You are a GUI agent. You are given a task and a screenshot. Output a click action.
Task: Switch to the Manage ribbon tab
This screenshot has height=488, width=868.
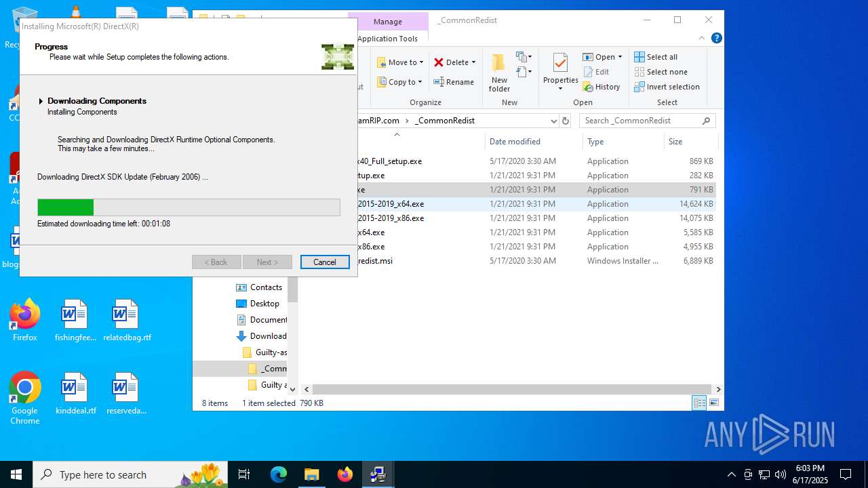pyautogui.click(x=388, y=22)
